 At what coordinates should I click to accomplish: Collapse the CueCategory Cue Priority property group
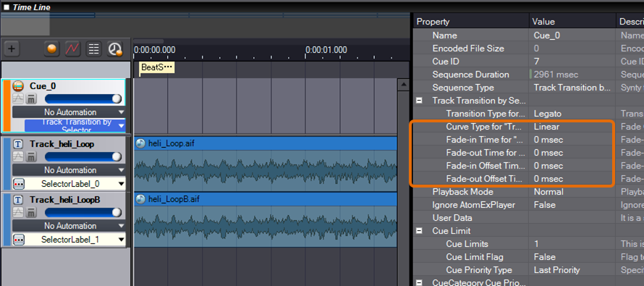point(420,282)
